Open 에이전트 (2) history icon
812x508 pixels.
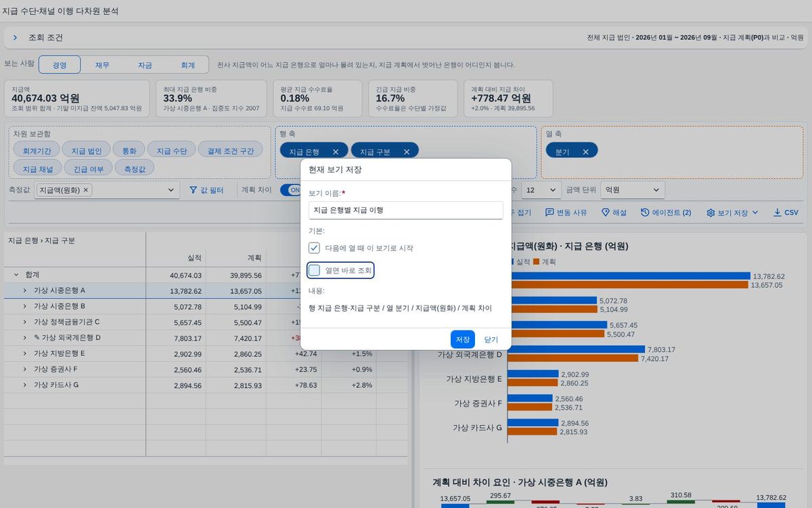click(645, 213)
